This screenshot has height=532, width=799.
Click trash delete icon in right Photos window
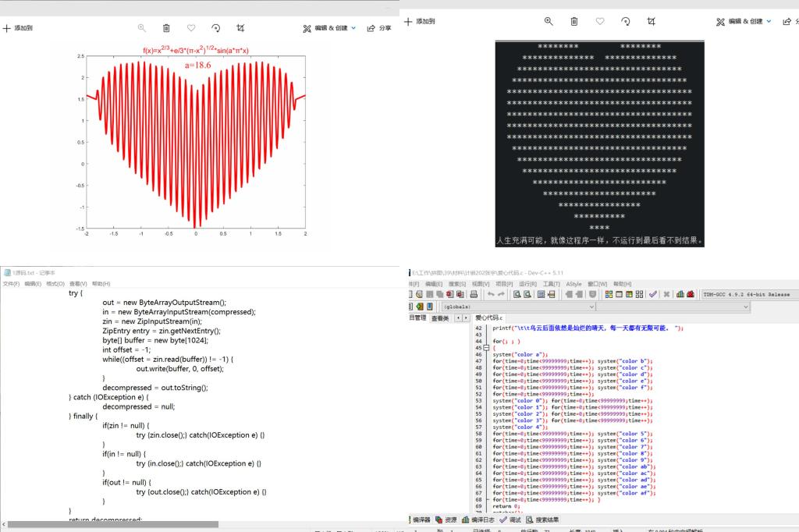coord(574,22)
